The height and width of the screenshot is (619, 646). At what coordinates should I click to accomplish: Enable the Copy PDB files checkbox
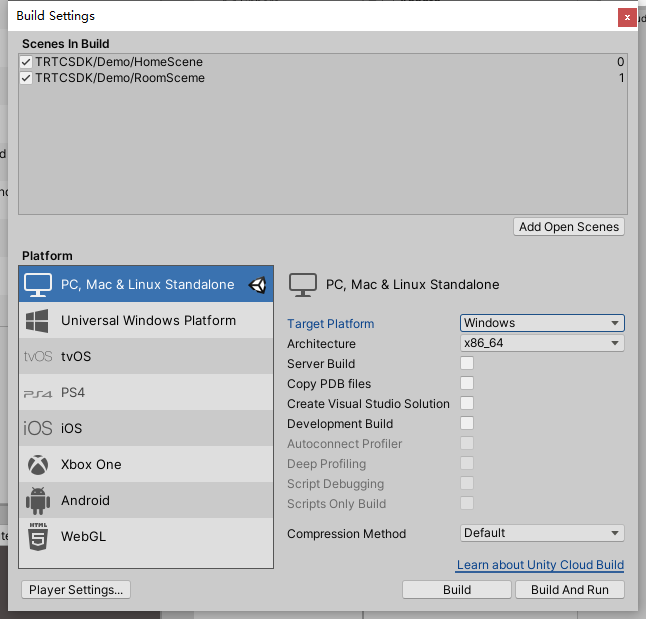(467, 383)
